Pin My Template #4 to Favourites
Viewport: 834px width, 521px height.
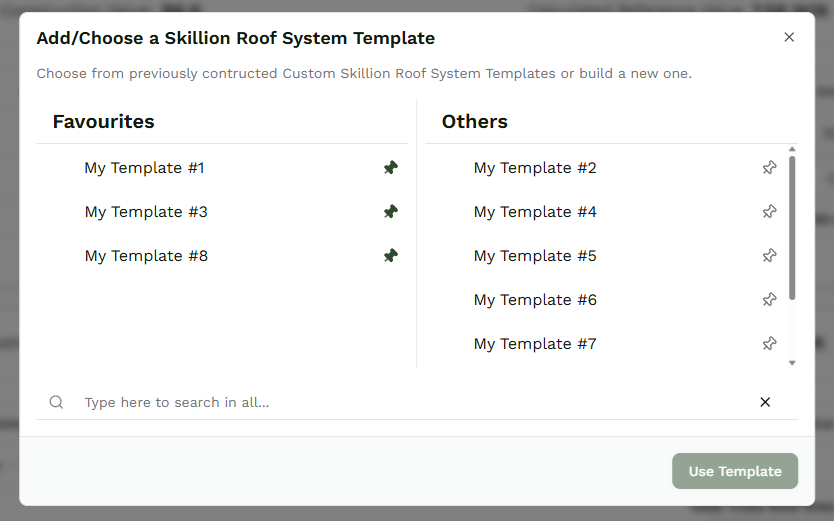click(769, 212)
